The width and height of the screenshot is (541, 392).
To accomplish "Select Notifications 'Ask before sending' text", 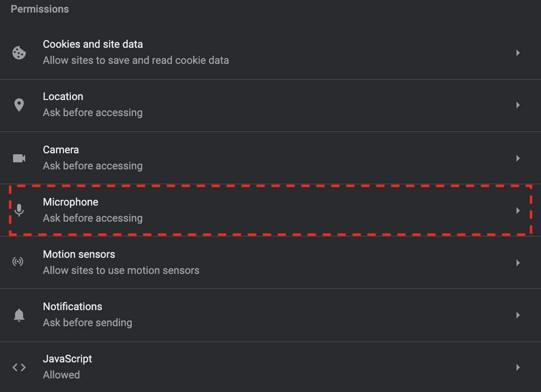I will click(87, 323).
